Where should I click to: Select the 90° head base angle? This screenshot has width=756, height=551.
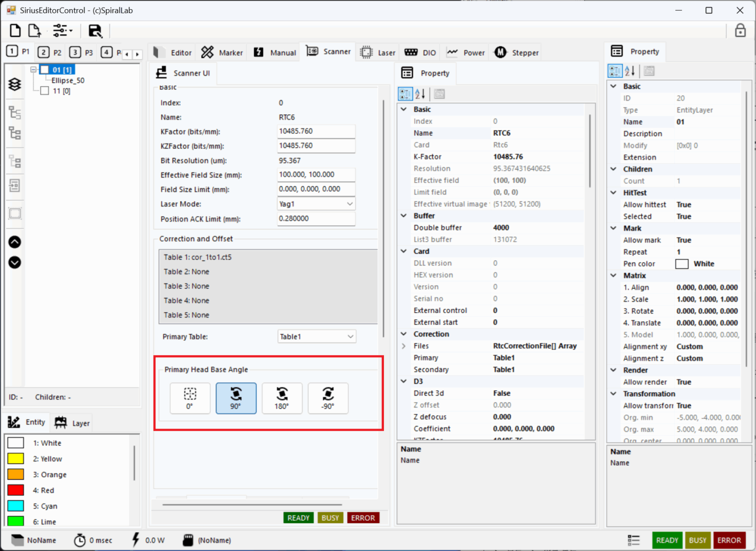click(236, 398)
